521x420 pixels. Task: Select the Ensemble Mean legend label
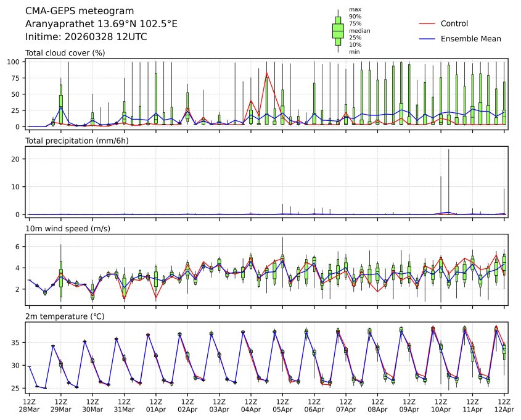point(470,38)
